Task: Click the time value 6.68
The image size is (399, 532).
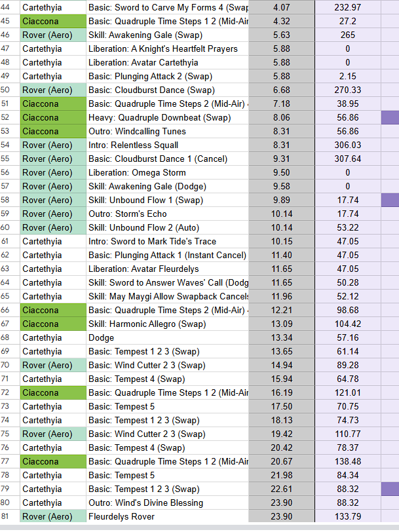Action: coord(282,90)
